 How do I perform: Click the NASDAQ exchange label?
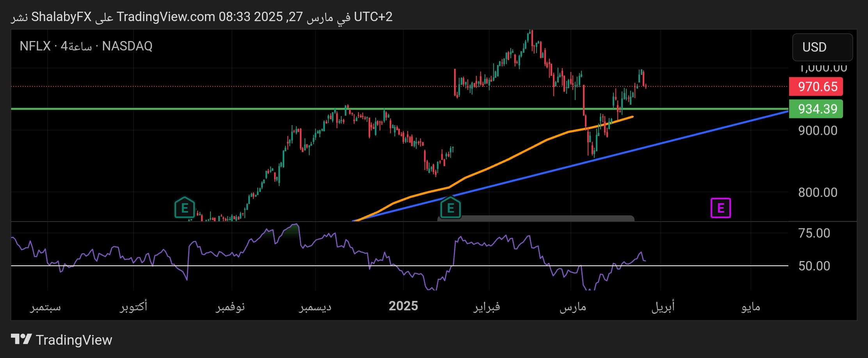127,46
